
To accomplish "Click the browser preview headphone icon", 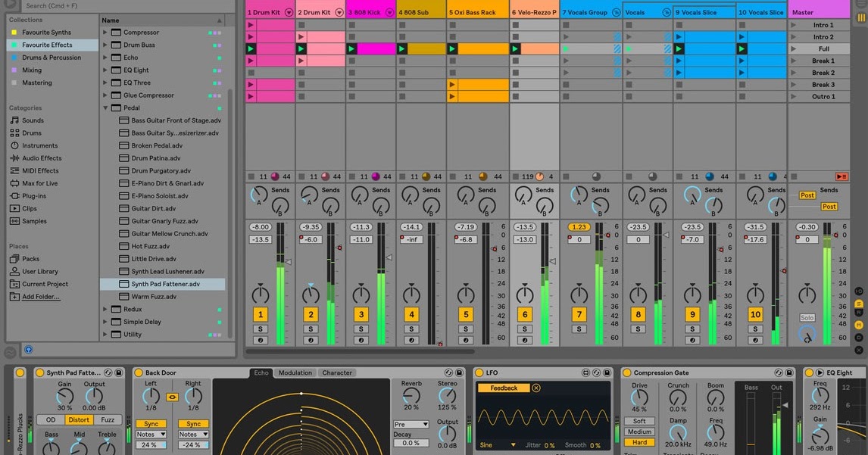I will [x=28, y=350].
